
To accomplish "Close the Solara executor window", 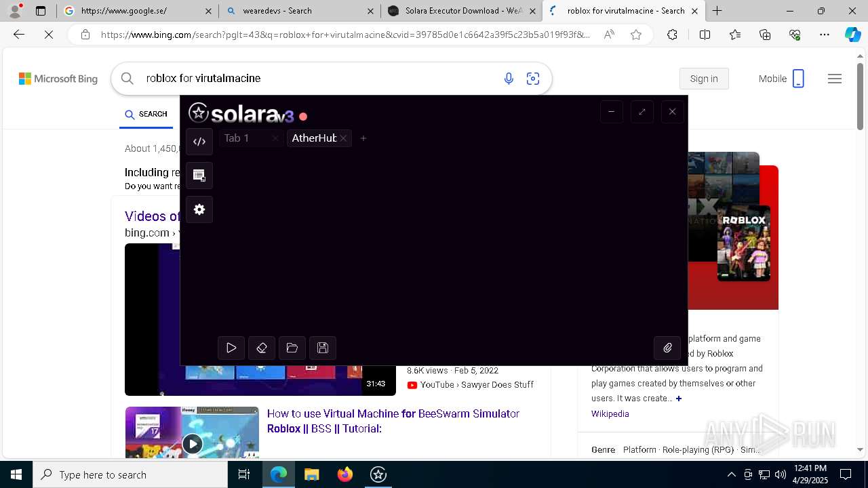I will click(672, 112).
